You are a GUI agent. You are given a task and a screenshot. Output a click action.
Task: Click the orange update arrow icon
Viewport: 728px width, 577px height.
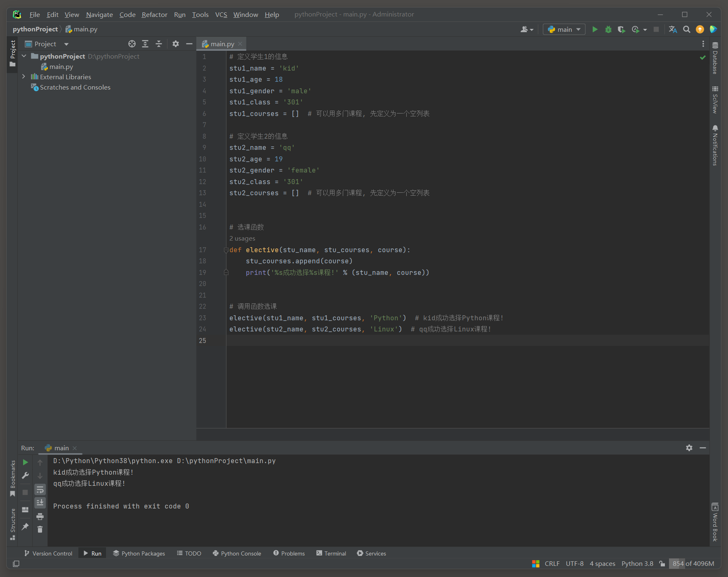[700, 29]
